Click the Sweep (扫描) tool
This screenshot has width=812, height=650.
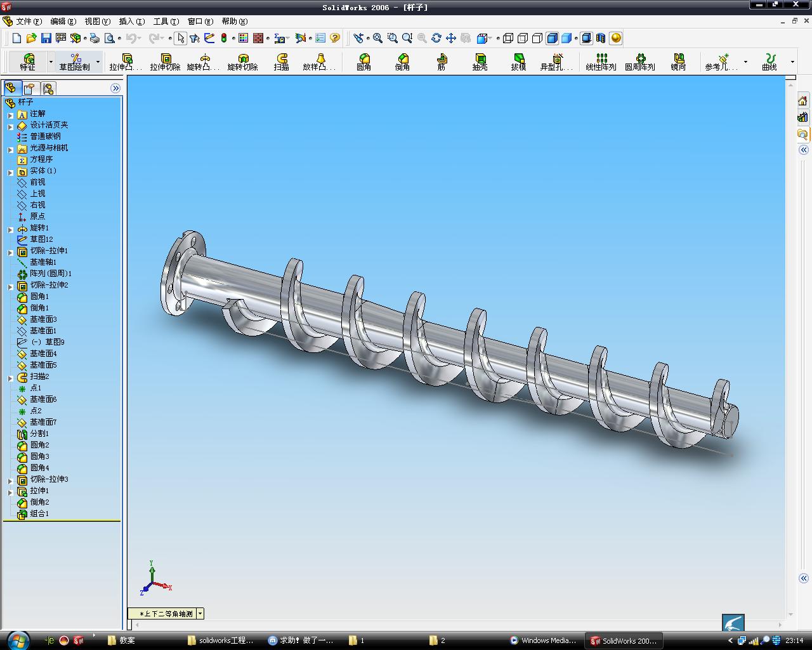point(282,62)
